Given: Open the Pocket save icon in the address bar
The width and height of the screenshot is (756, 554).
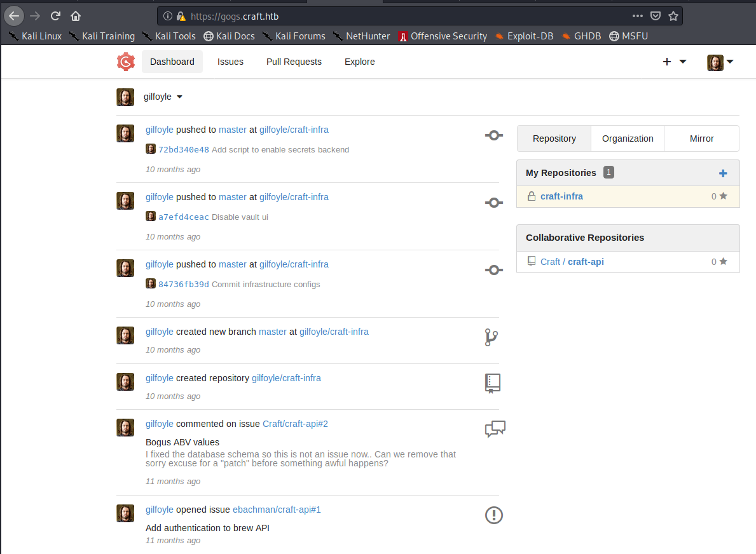Looking at the screenshot, I should [656, 16].
